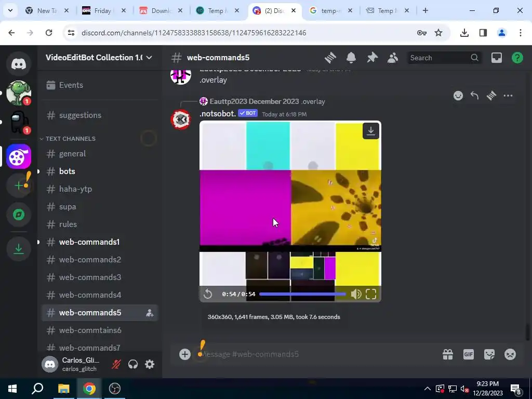The width and height of the screenshot is (532, 399).
Task: Open User Settings gear
Action: click(x=150, y=364)
